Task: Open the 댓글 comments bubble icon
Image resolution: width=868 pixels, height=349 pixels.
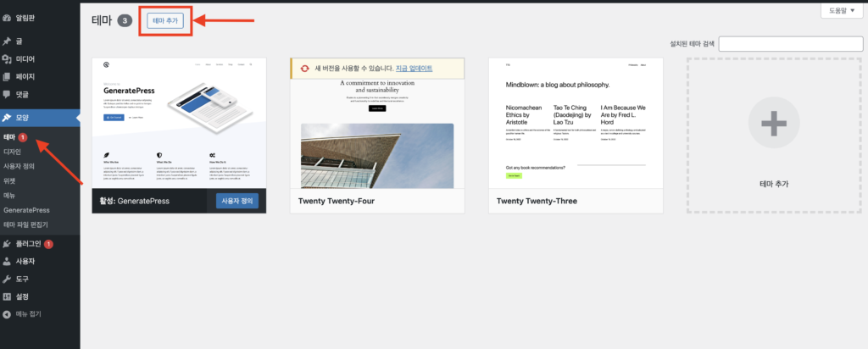Action: [x=7, y=95]
